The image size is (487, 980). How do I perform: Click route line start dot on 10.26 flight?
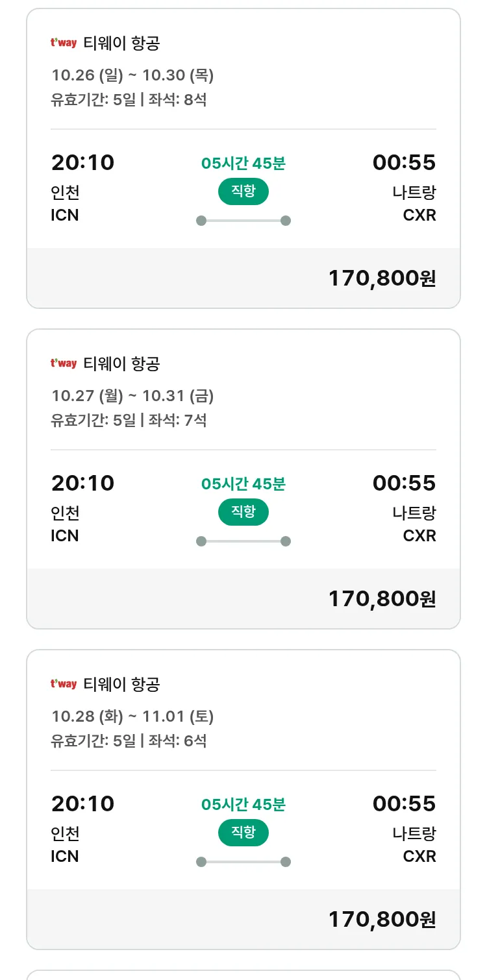tap(201, 221)
